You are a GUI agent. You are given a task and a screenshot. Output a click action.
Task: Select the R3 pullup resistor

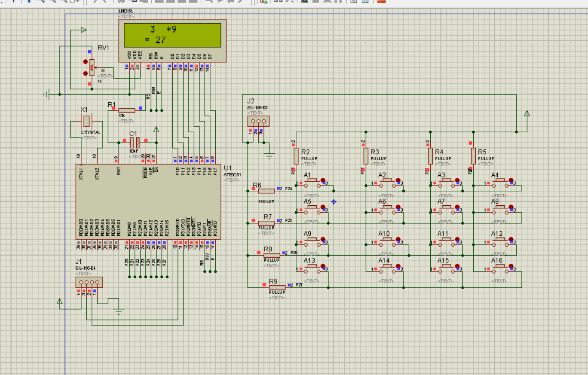pyautogui.click(x=366, y=156)
